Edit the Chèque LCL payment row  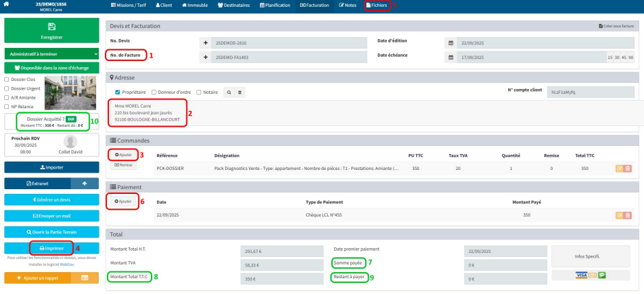pyautogui.click(x=619, y=215)
